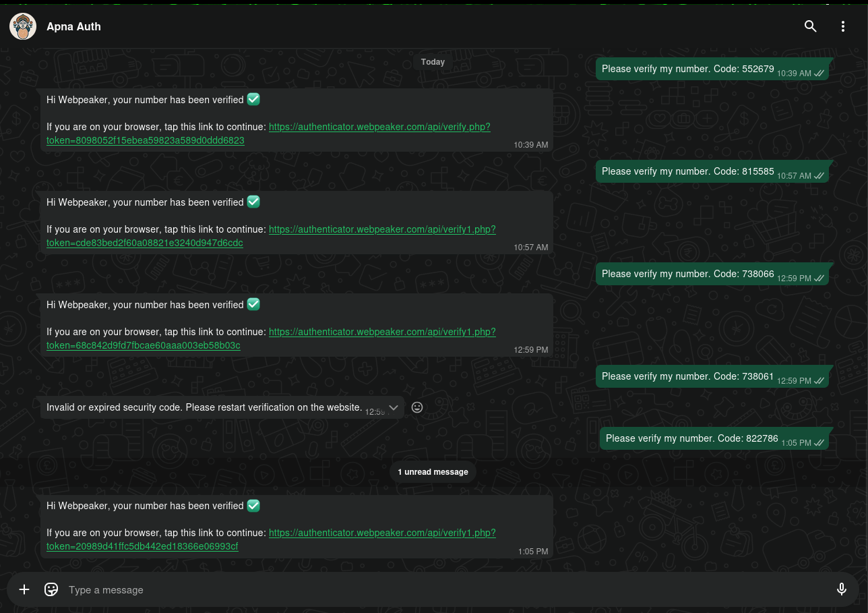Viewport: 868px width, 613px height.
Task: Open emoji and sticker picker
Action: (x=51, y=589)
